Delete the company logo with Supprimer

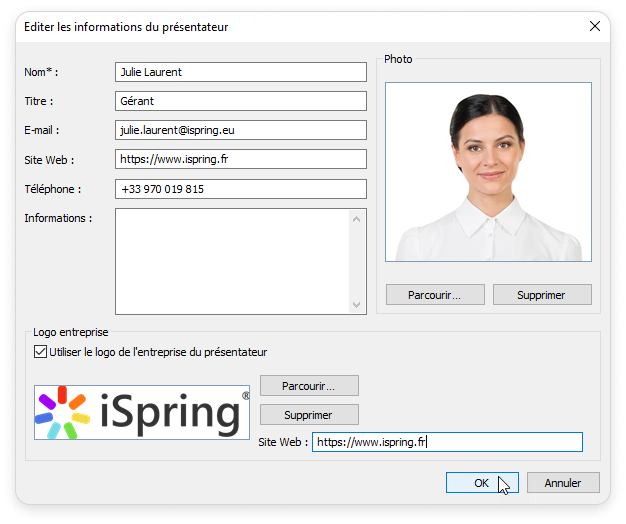309,414
